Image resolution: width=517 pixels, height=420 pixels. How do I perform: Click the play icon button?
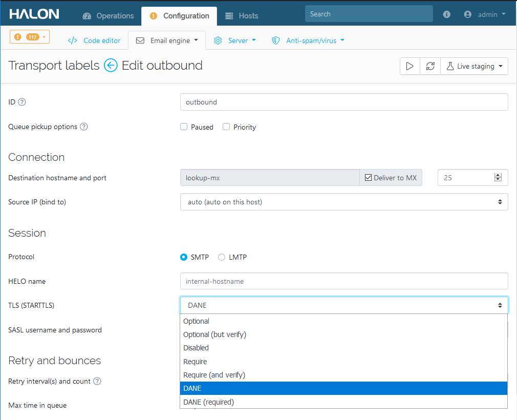click(x=410, y=66)
